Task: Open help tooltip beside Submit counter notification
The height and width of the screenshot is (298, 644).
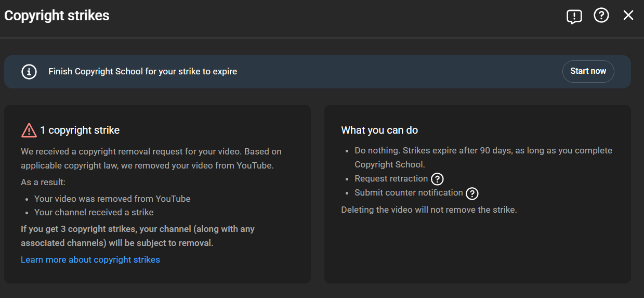Action: point(471,193)
